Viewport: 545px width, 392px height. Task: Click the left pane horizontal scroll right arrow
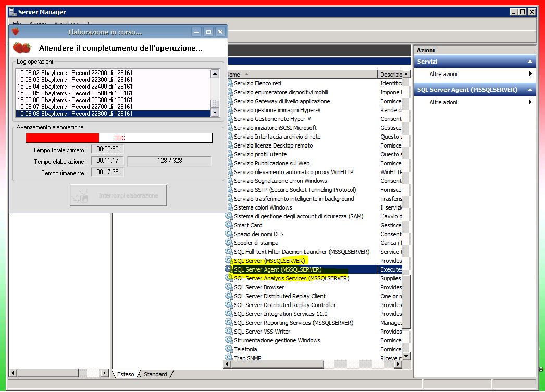[104, 373]
